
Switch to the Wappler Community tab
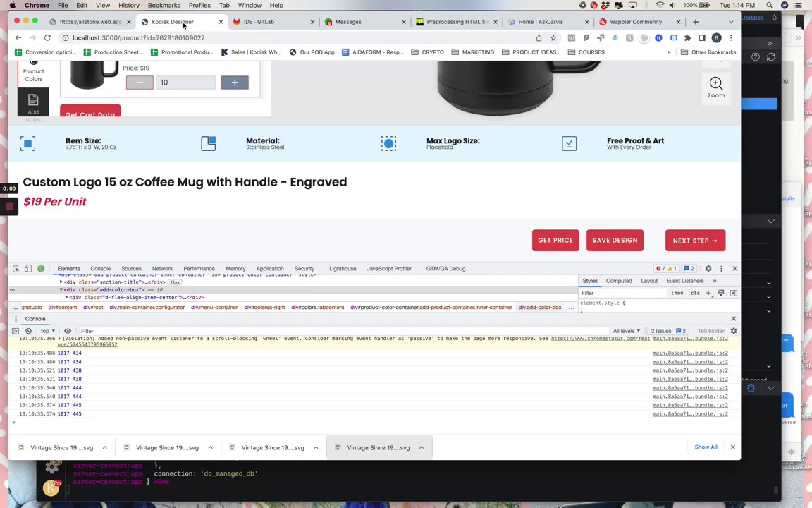(639, 22)
